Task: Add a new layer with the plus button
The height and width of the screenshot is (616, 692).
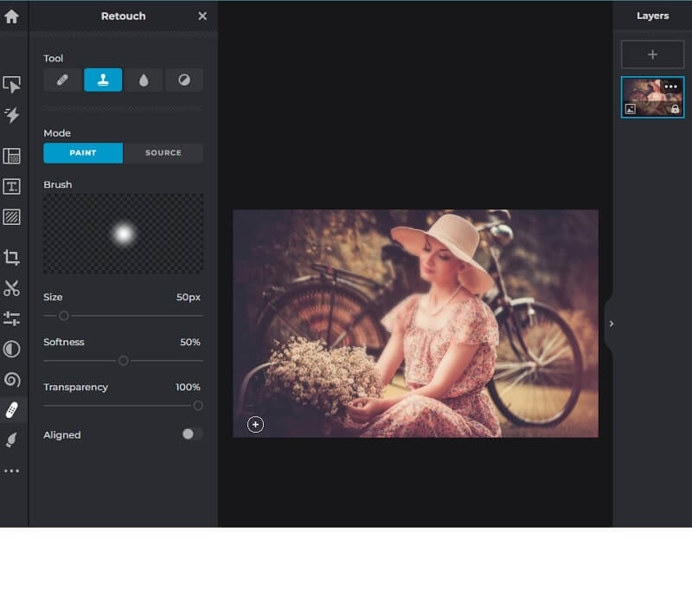Action: click(652, 54)
